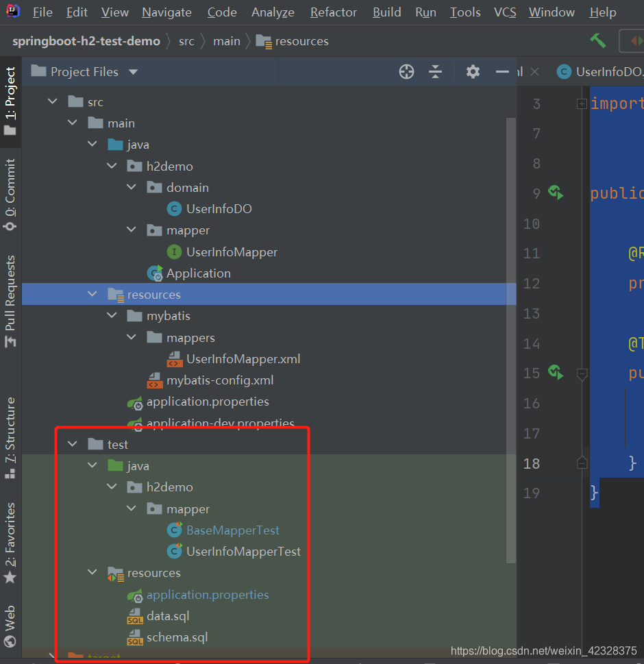Image resolution: width=644 pixels, height=664 pixels.
Task: Open the Navigate menu
Action: pyautogui.click(x=166, y=12)
